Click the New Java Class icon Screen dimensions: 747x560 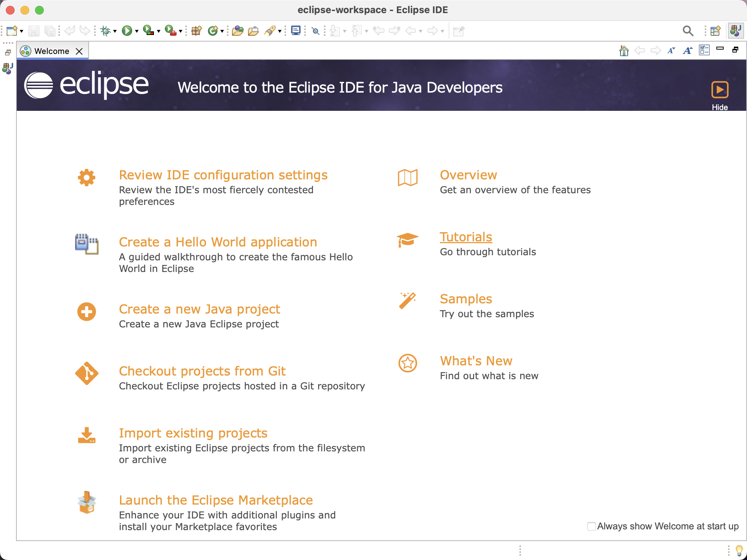[x=213, y=31]
